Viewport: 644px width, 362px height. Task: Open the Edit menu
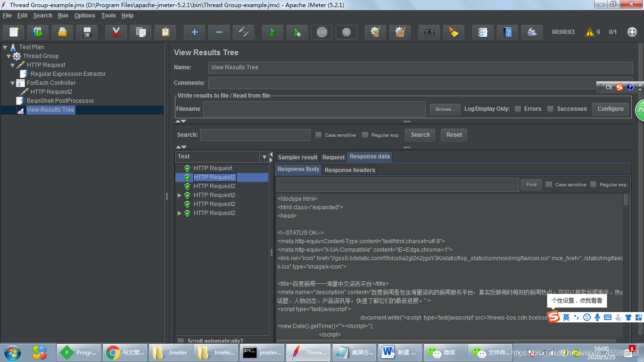pos(23,16)
